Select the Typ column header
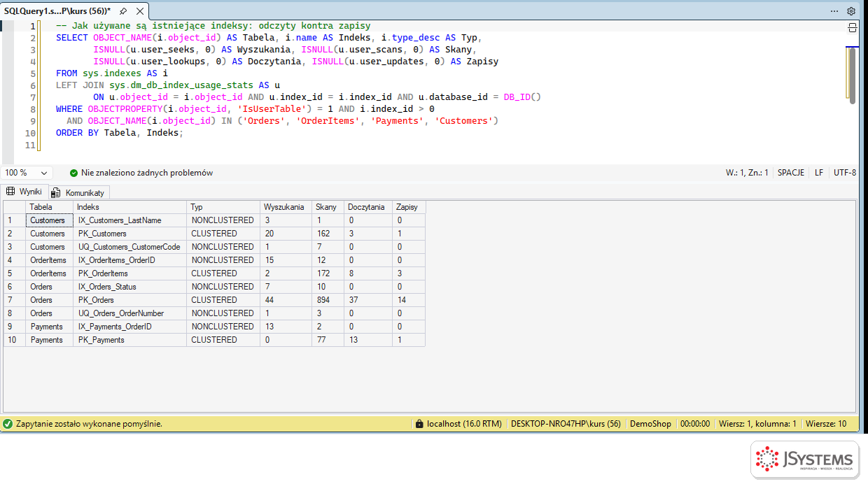This screenshot has width=868, height=484. pyautogui.click(x=223, y=207)
